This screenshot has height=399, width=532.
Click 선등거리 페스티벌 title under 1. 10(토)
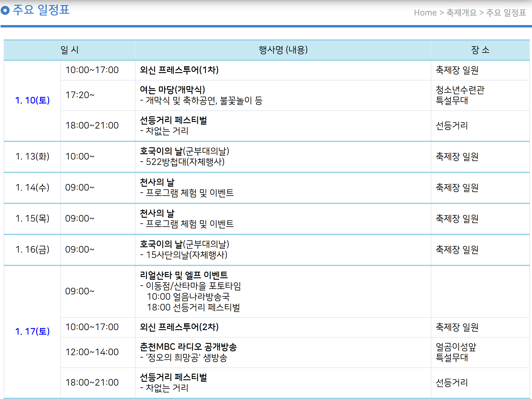pos(173,120)
